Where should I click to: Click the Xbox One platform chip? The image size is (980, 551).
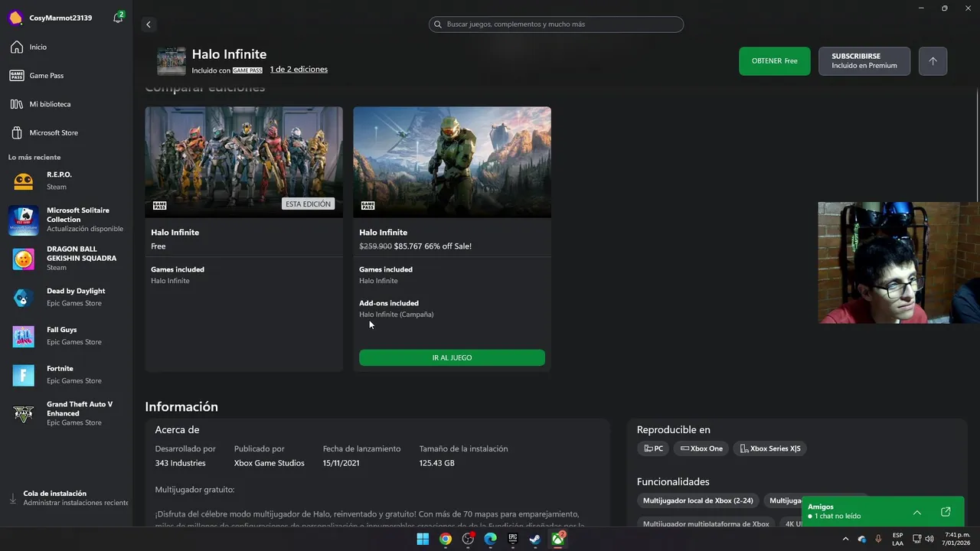(701, 448)
